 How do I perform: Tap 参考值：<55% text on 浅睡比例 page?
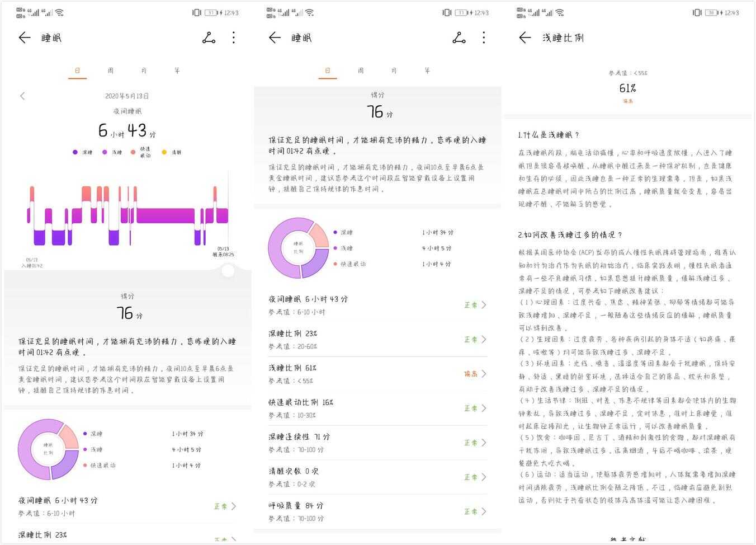628,73
